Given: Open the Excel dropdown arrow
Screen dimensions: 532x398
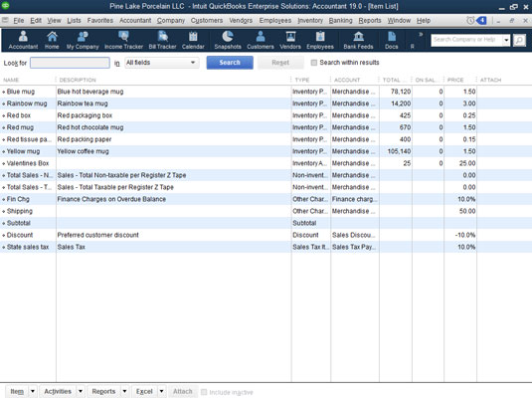Looking at the screenshot, I should pyautogui.click(x=161, y=391).
